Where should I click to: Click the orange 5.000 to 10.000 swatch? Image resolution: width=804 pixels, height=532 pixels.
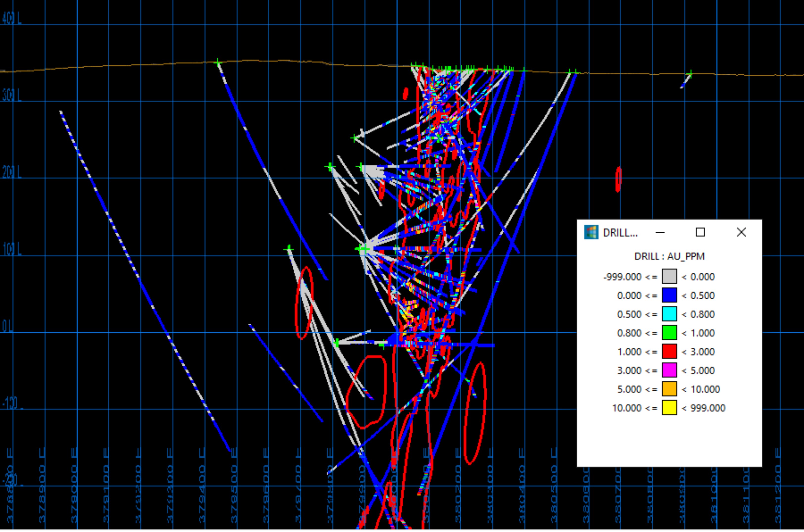669,389
